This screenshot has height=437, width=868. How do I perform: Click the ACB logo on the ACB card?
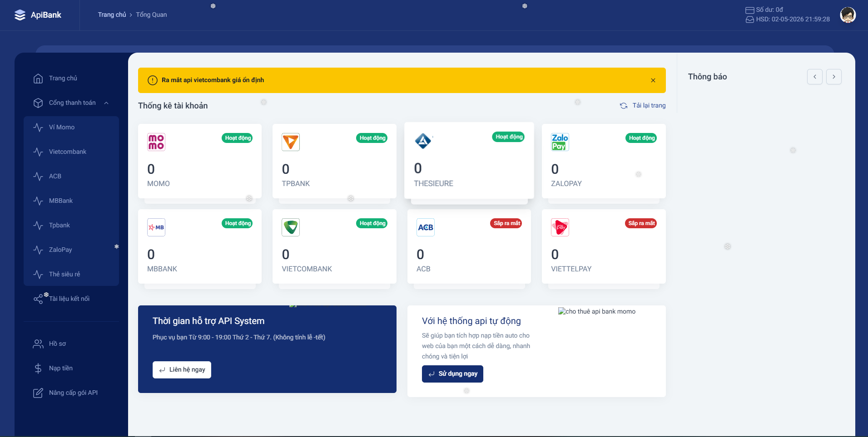pyautogui.click(x=426, y=227)
